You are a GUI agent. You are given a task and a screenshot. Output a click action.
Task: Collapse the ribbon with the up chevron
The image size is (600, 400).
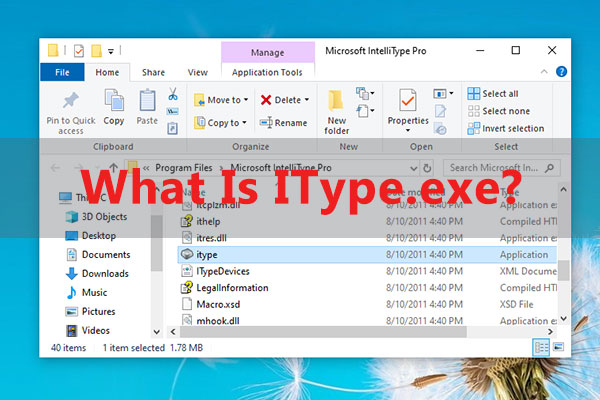click(544, 72)
